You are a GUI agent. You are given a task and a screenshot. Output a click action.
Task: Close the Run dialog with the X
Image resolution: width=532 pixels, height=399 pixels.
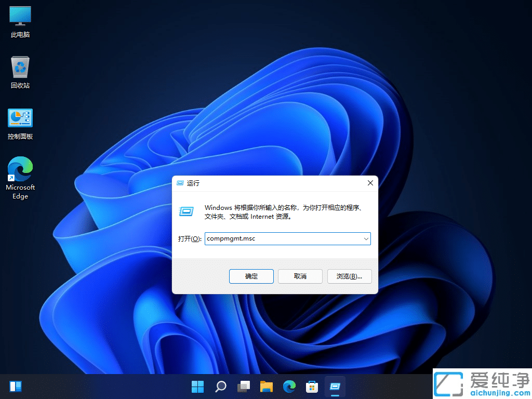coord(370,183)
